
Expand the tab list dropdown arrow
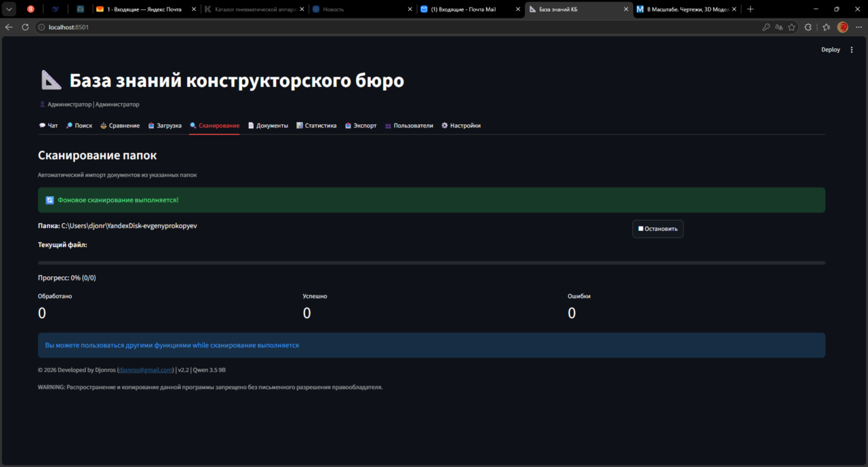(9, 10)
